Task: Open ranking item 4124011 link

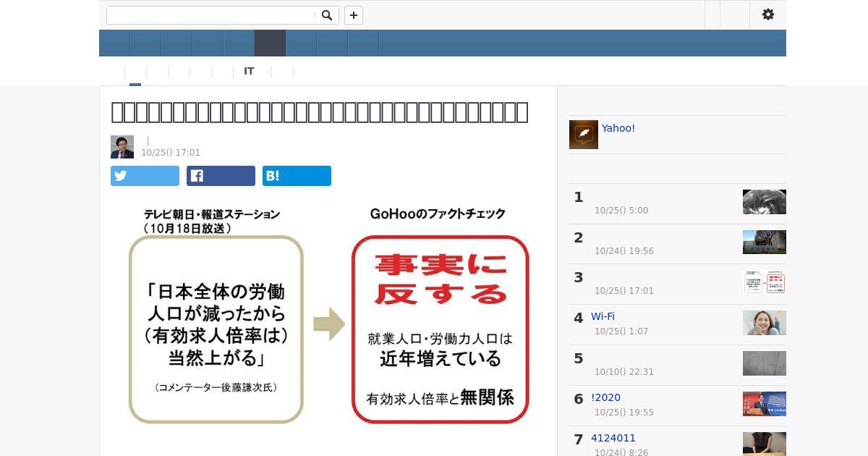Action: [613, 438]
